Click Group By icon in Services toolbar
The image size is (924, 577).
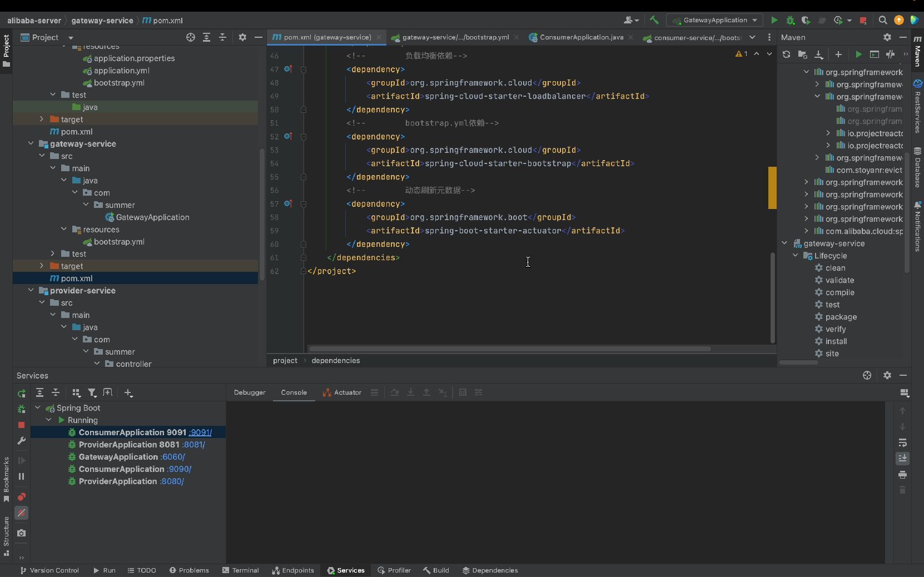point(76,392)
